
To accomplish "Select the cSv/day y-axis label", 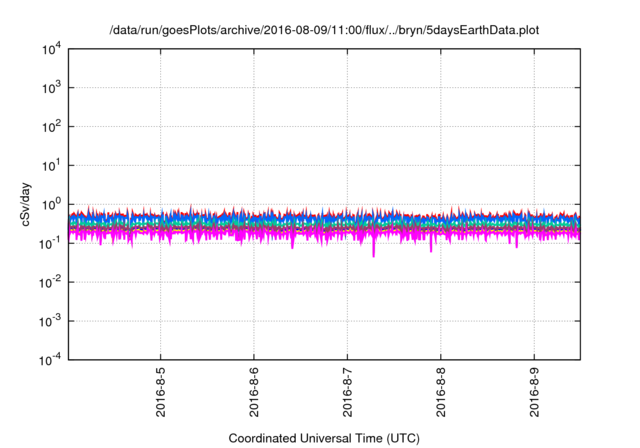I will coord(26,204).
